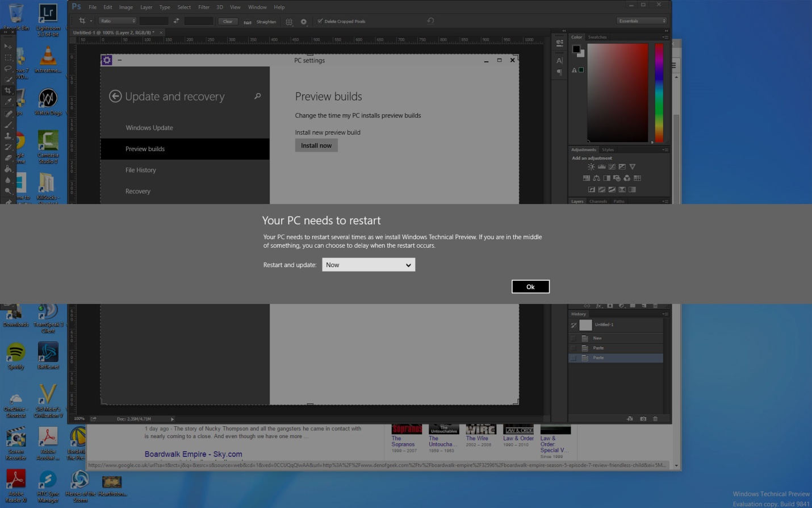Open the Restart and update dropdown
The image size is (812, 508).
click(369, 265)
